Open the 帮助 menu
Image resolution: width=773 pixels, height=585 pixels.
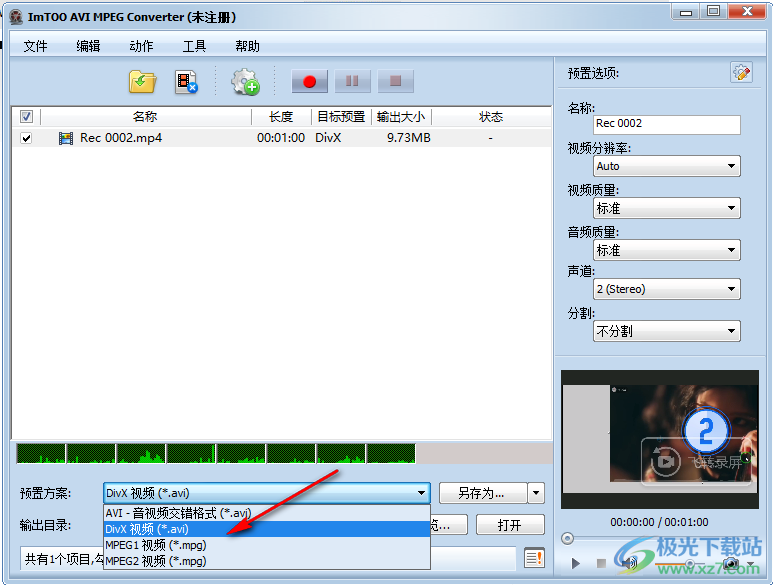point(247,46)
